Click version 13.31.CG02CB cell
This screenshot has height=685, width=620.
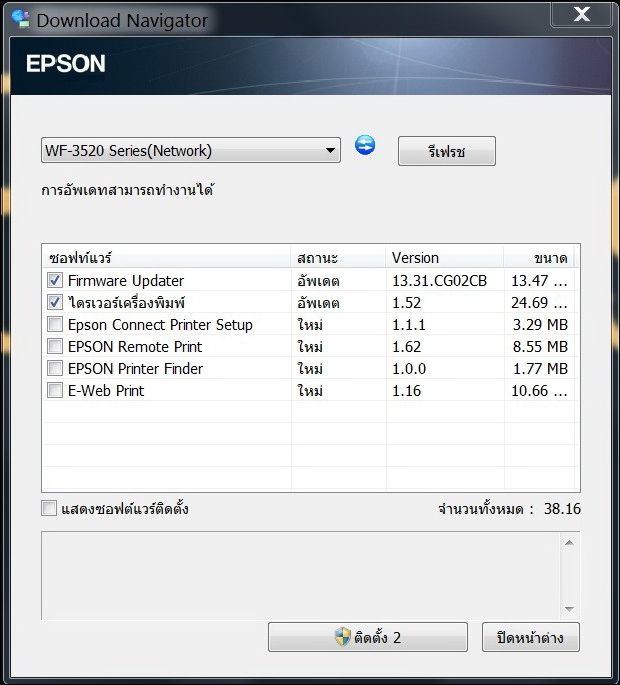pyautogui.click(x=440, y=280)
